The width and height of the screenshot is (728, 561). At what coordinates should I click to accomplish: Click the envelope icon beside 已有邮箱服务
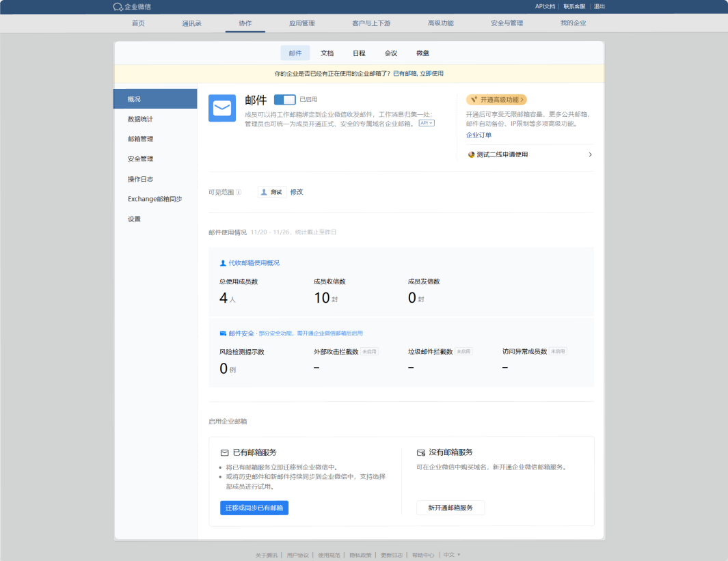click(224, 452)
